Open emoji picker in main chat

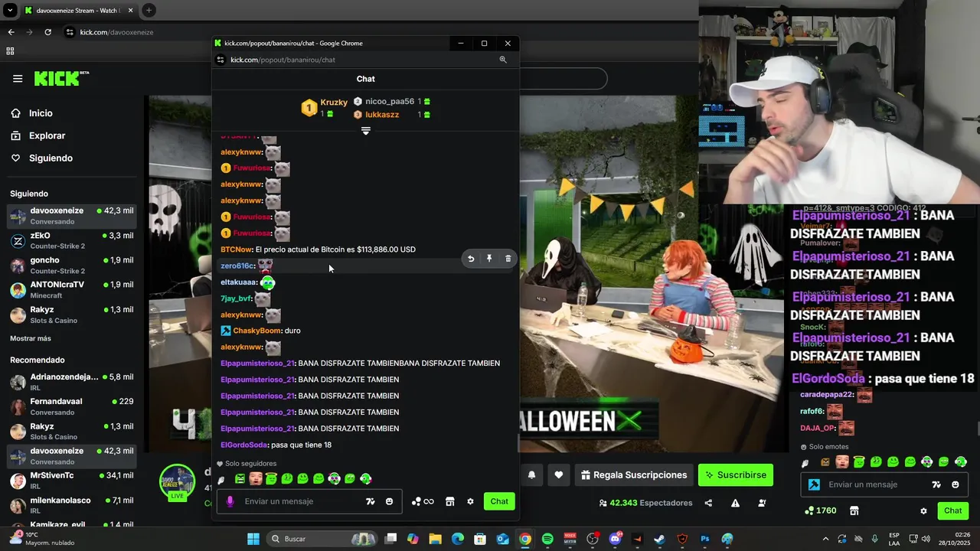point(955,484)
